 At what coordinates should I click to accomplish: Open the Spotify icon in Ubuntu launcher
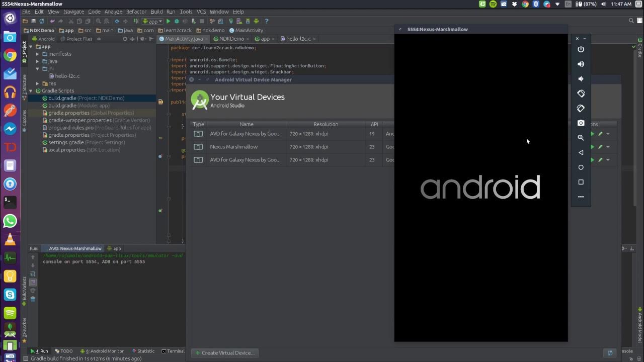[x=10, y=313]
